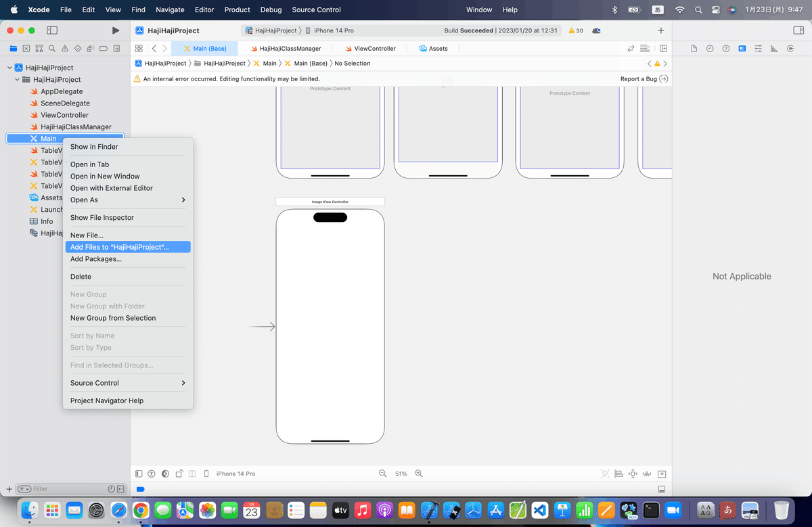Change canvas device iPhone 14 Pro
Viewport: 812px width, 527px height.
pyautogui.click(x=230, y=474)
